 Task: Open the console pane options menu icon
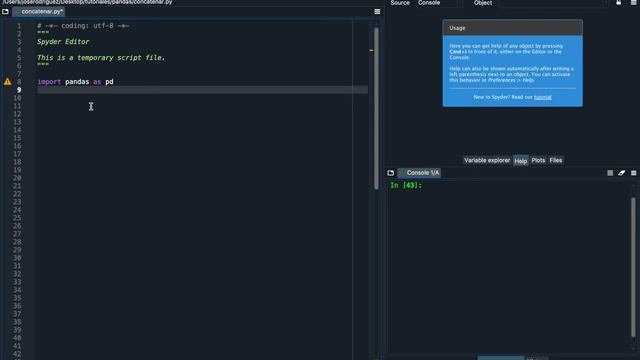(x=633, y=173)
